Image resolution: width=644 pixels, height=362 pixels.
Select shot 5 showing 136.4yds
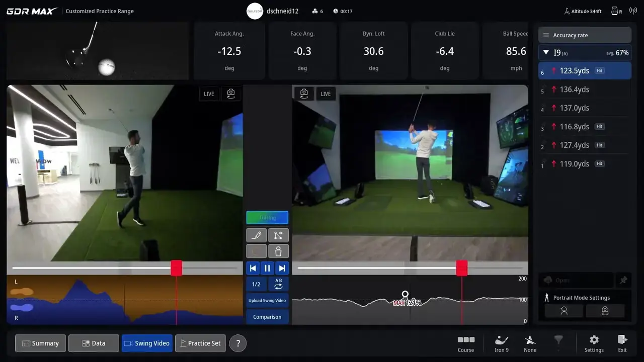[584, 89]
